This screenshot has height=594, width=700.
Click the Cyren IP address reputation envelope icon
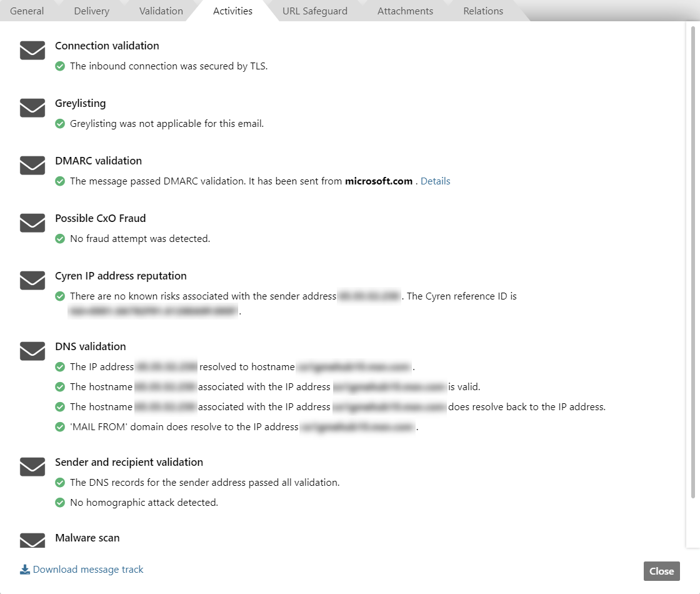32,281
